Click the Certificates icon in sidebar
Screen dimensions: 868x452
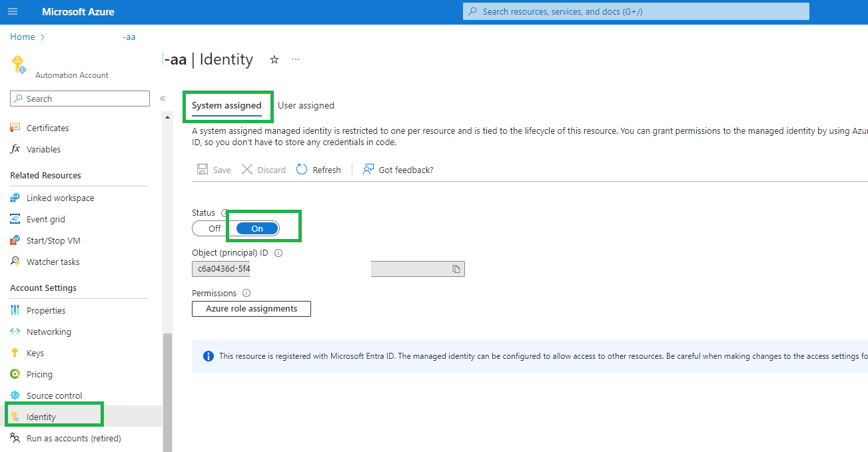[x=15, y=128]
